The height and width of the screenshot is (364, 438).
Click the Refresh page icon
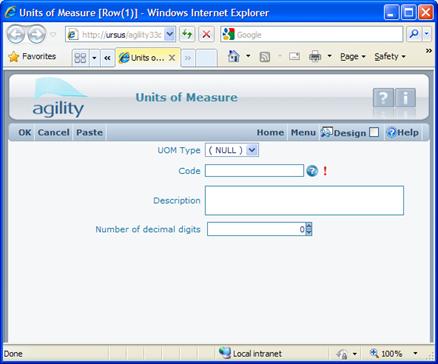pos(187,35)
